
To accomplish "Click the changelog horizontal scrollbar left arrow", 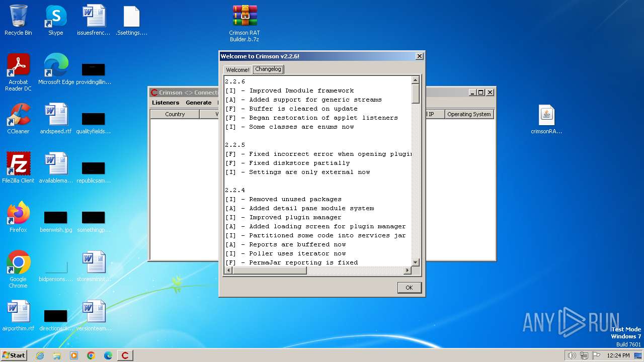I will pos(228,270).
